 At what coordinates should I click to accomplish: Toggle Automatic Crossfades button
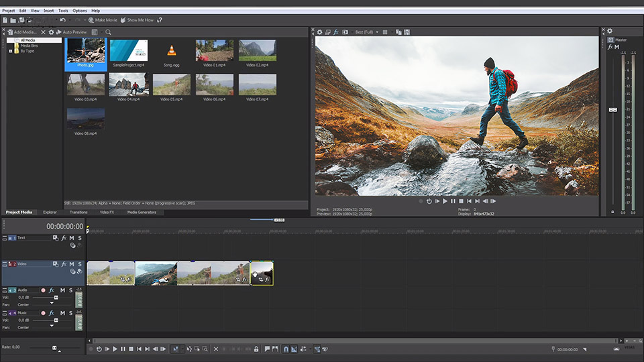[294, 349]
